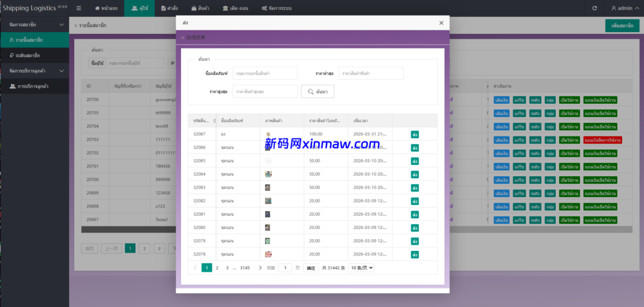The width and height of the screenshot is (644, 307).
Task: Click previous page arrow in dialog pager
Action: (x=195, y=267)
